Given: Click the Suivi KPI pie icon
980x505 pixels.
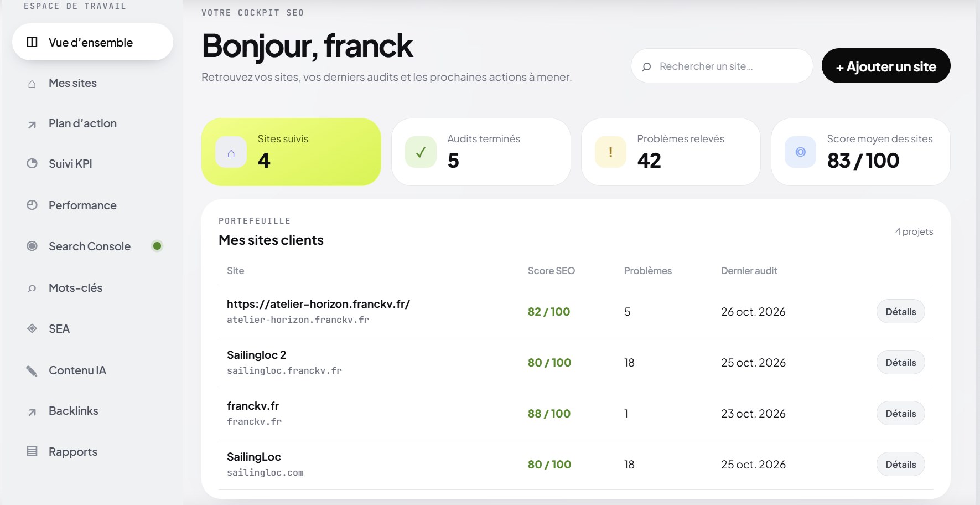Looking at the screenshot, I should pyautogui.click(x=32, y=163).
